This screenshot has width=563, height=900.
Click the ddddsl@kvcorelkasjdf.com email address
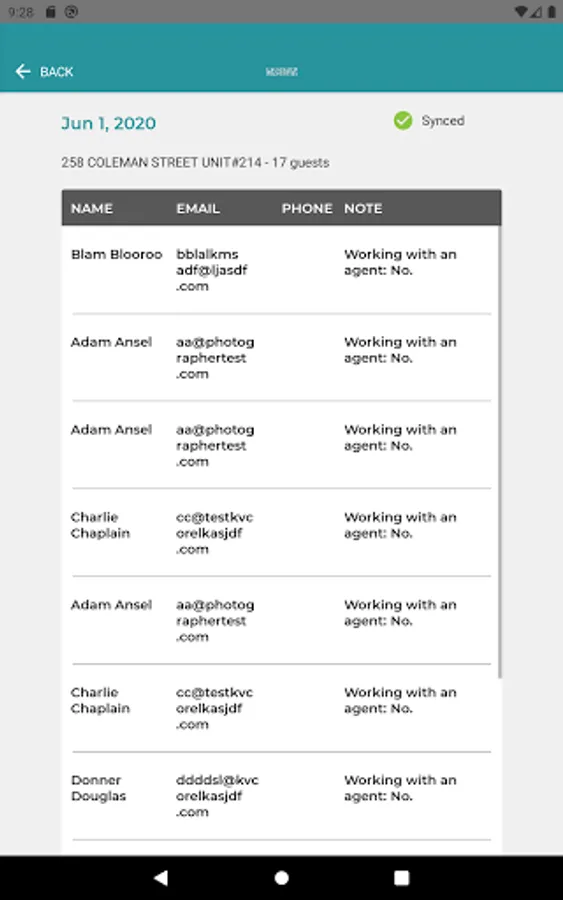(218, 796)
